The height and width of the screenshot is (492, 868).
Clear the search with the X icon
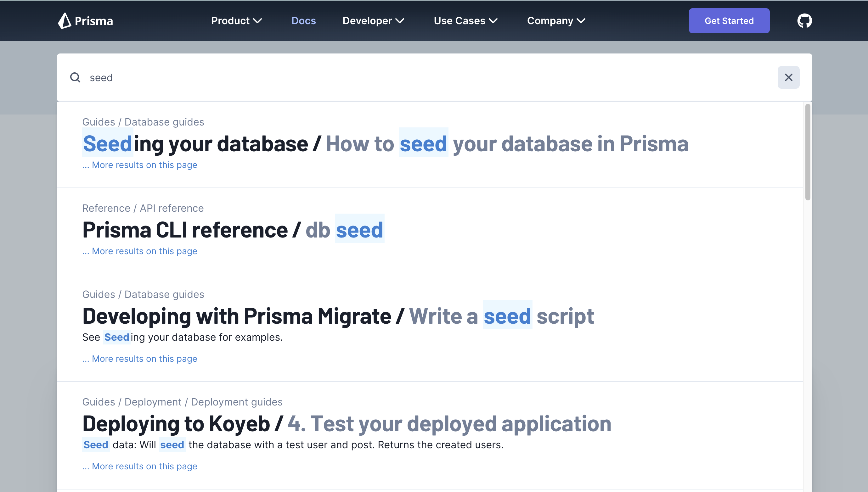(789, 77)
